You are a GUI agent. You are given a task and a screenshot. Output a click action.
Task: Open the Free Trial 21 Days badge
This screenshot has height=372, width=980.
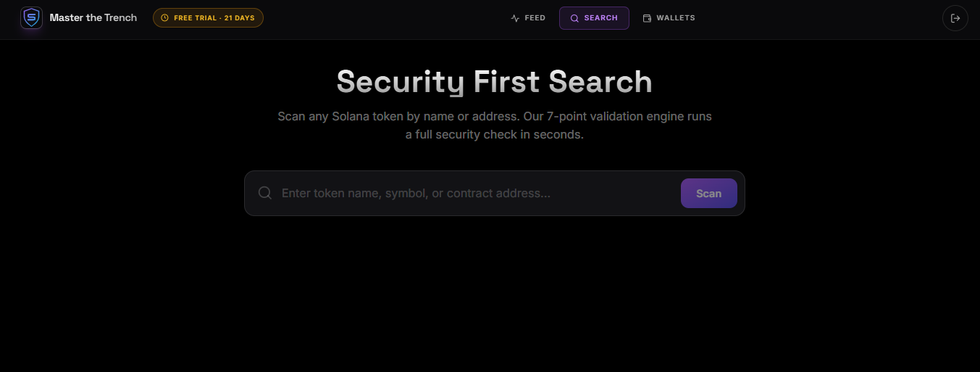tap(208, 17)
